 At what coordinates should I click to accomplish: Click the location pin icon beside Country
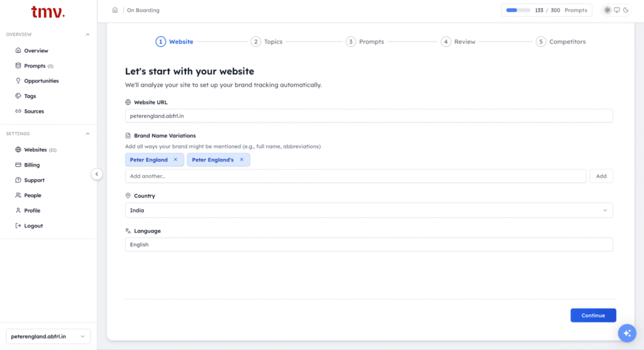(128, 195)
